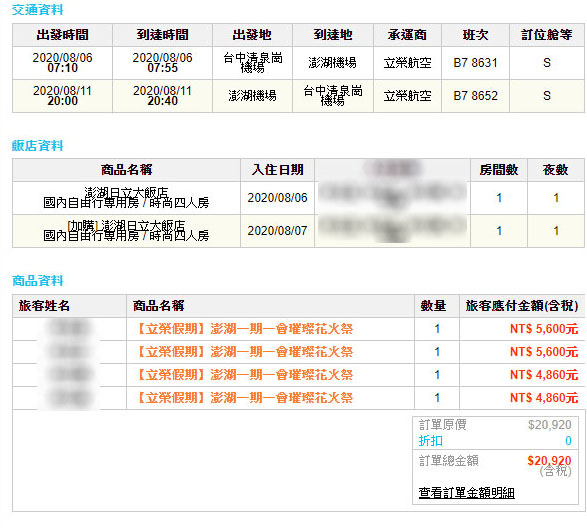The image size is (587, 528).
Task: Click 台中清泉崗機場 destination of flight B7 8652
Action: pyautogui.click(x=333, y=95)
